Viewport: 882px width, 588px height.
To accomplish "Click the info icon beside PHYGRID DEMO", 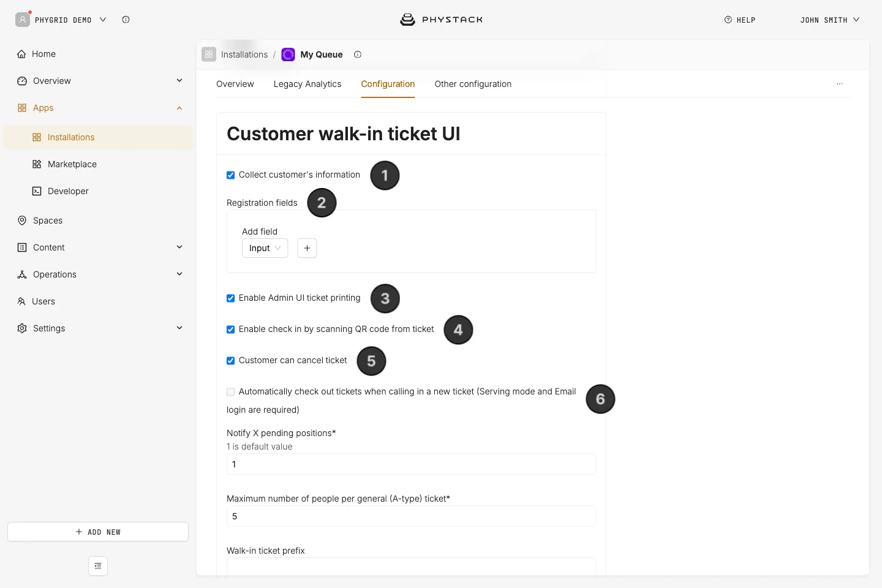I will 126,20.
